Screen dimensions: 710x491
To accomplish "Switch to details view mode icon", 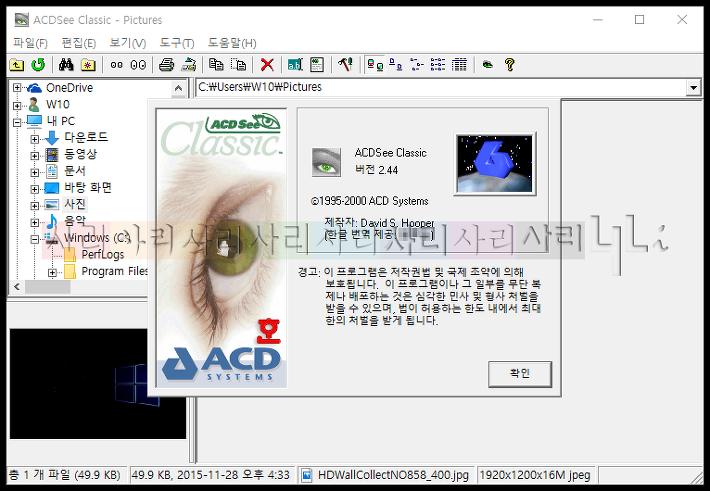I will (x=438, y=65).
